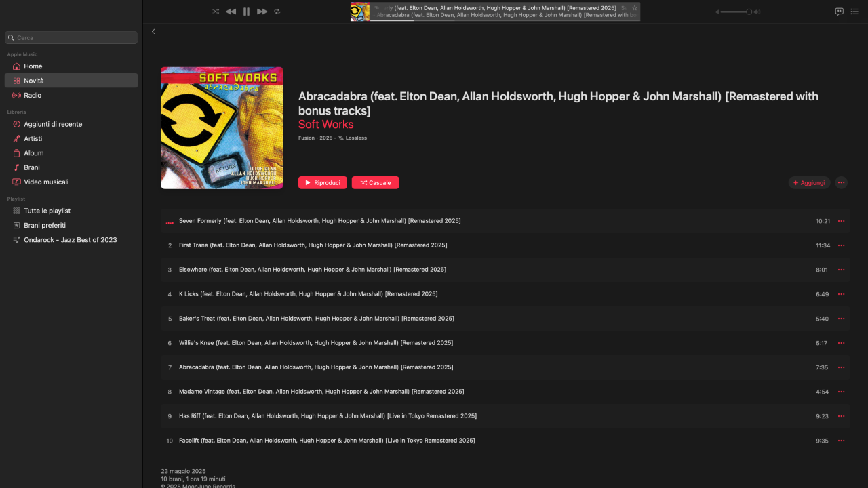Click the back chevron arrow
This screenshot has height=488, width=868.
coord(153,31)
